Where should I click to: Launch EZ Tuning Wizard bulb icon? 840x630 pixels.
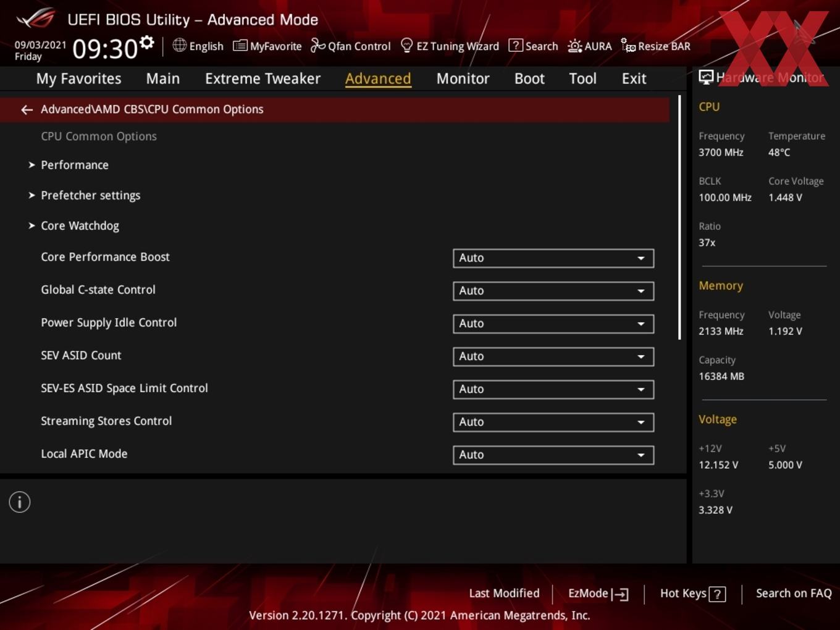click(x=406, y=45)
